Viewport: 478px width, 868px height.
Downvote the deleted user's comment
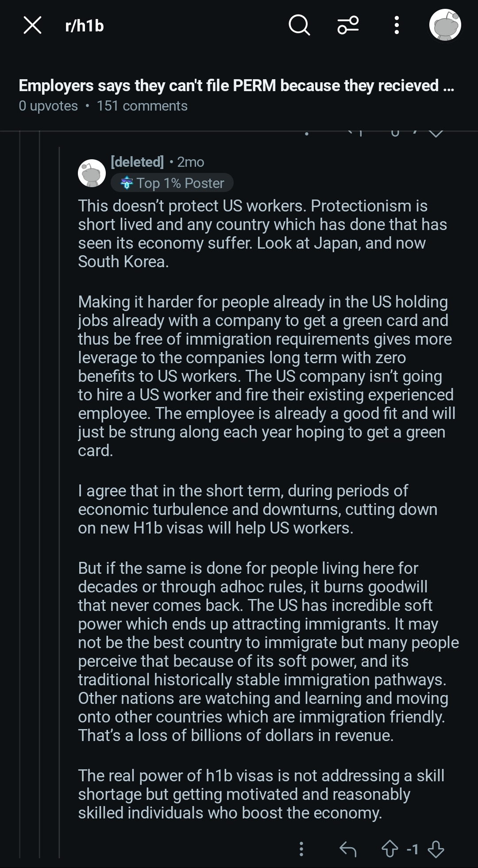click(436, 849)
